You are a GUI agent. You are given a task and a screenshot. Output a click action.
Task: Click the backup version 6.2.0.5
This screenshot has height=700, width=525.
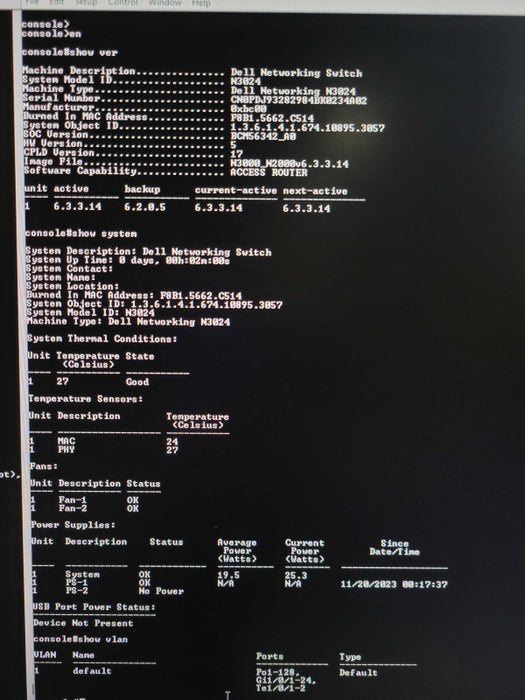(x=145, y=207)
